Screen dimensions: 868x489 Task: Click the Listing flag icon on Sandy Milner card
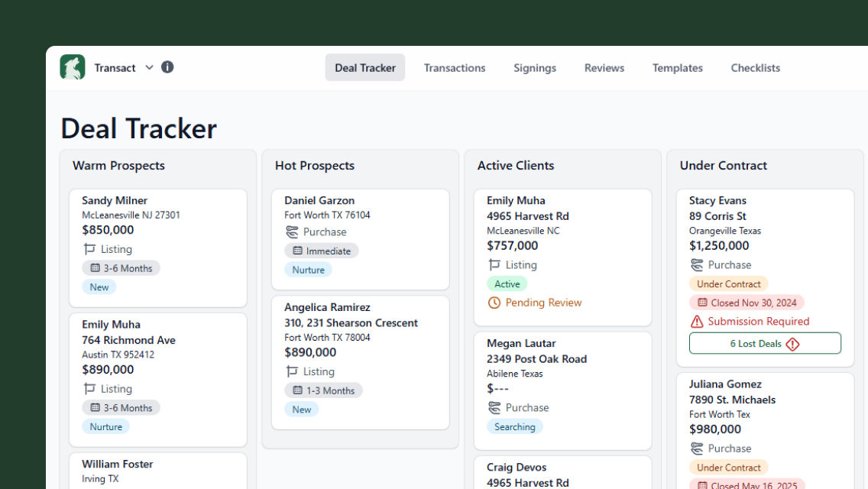tap(89, 249)
